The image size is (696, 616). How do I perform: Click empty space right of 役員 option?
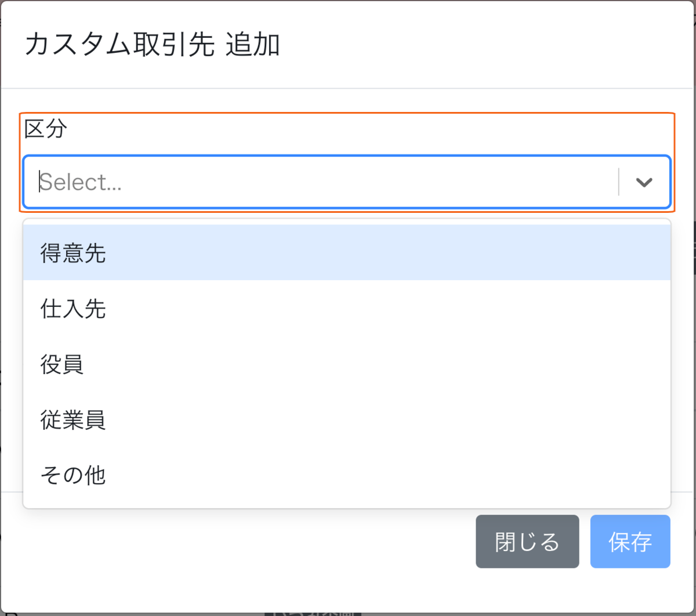click(377, 364)
